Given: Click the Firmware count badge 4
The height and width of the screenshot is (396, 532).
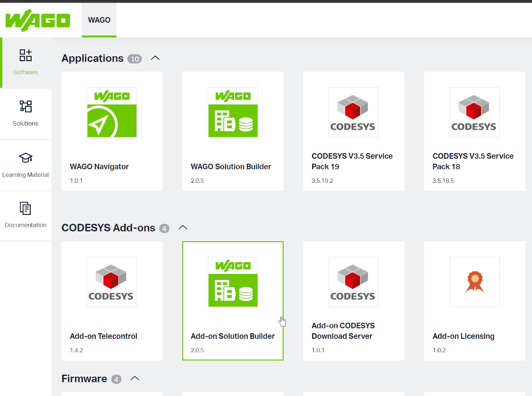Looking at the screenshot, I should 116,379.
